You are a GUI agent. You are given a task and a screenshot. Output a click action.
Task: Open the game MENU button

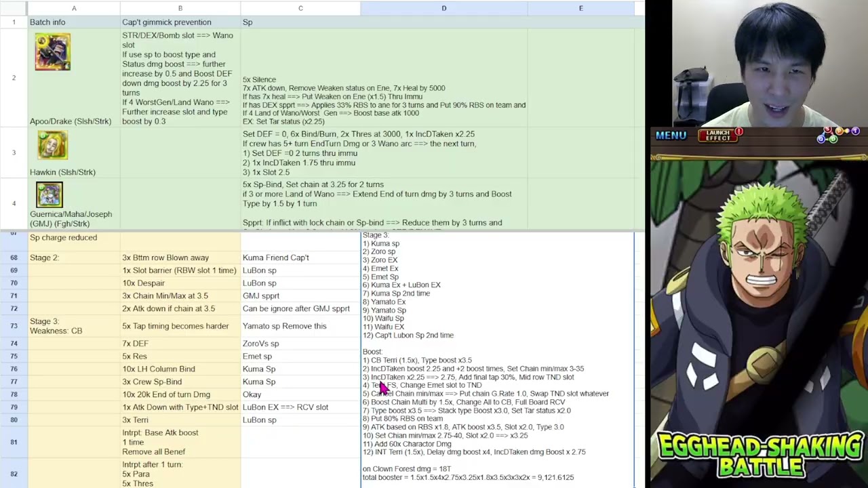(x=671, y=136)
